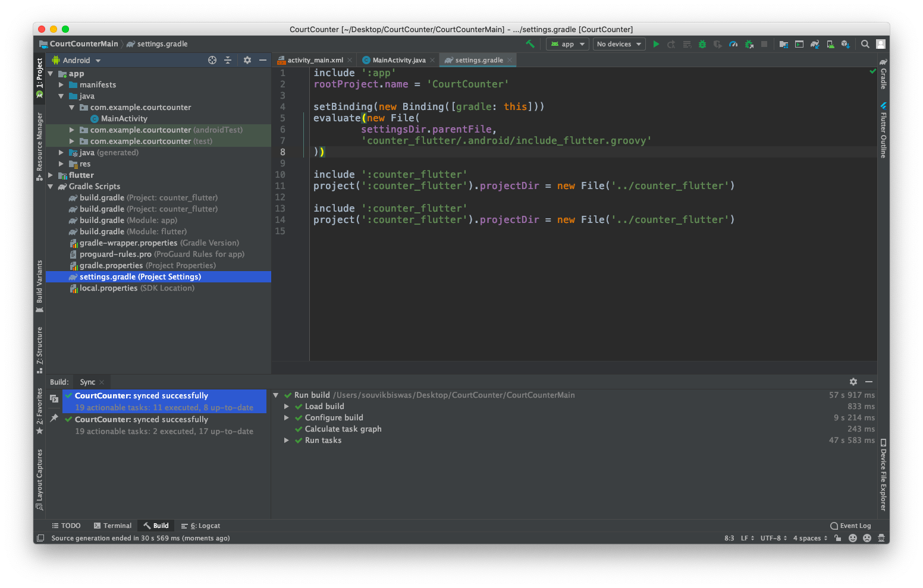Expand the Load build step

pyautogui.click(x=287, y=407)
